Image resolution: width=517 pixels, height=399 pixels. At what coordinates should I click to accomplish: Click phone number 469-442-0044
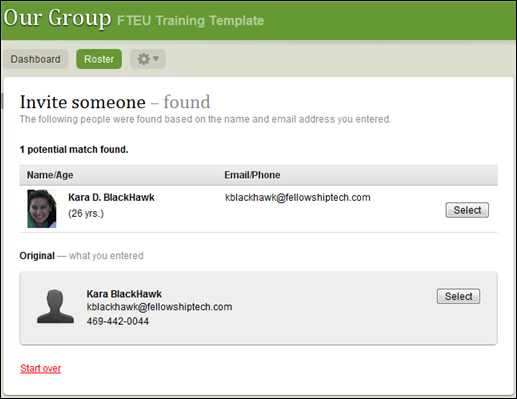118,321
